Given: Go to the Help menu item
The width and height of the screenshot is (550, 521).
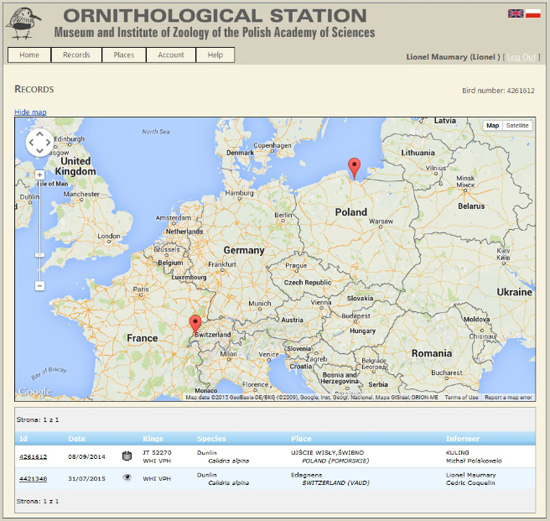Looking at the screenshot, I should point(215,55).
